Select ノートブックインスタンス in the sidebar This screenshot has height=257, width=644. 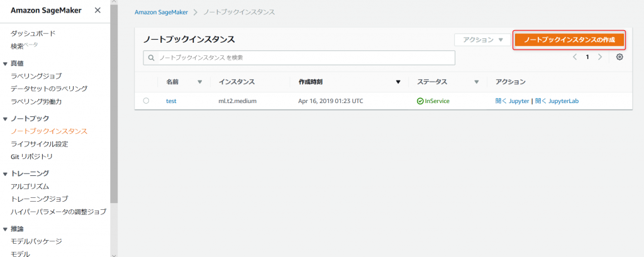coord(49,131)
